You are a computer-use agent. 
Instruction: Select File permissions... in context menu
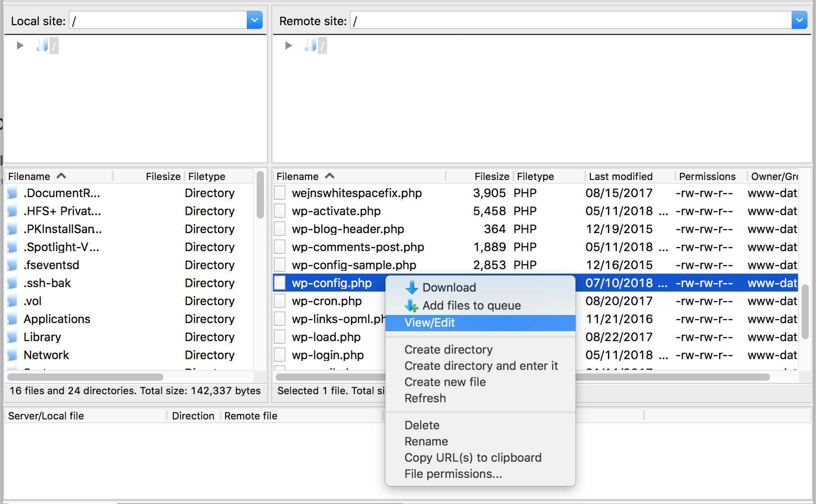tap(453, 474)
